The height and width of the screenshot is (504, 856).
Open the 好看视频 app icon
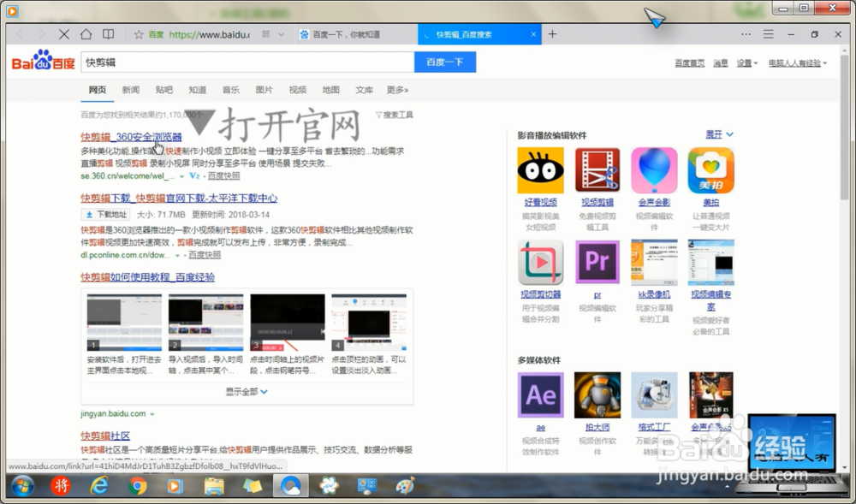point(540,170)
